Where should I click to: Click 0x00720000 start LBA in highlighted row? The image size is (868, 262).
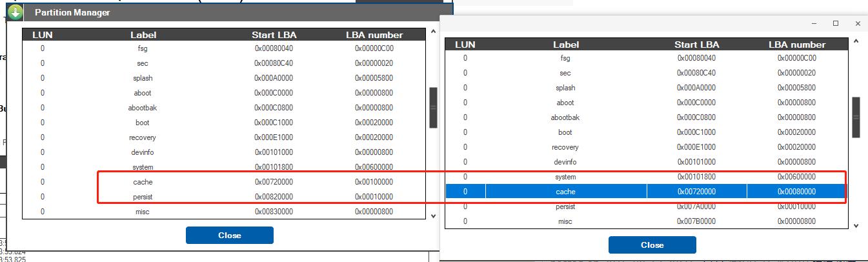click(x=696, y=192)
